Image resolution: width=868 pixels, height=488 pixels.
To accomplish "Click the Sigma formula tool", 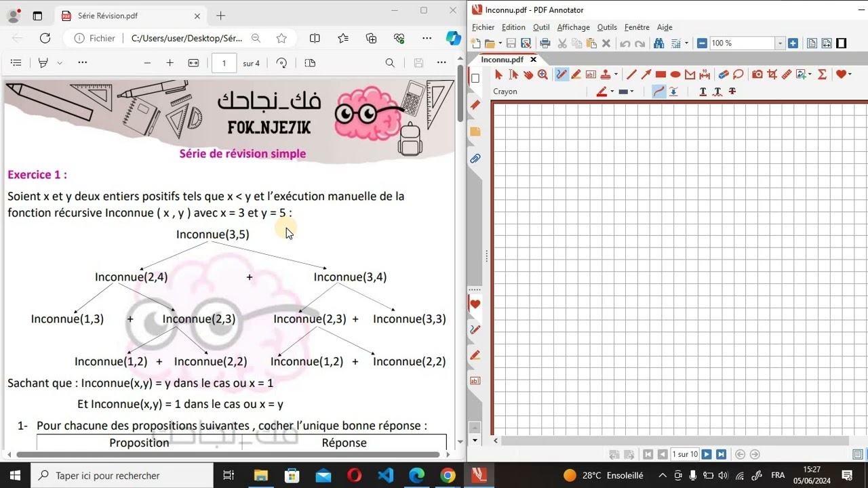I will click(x=822, y=75).
